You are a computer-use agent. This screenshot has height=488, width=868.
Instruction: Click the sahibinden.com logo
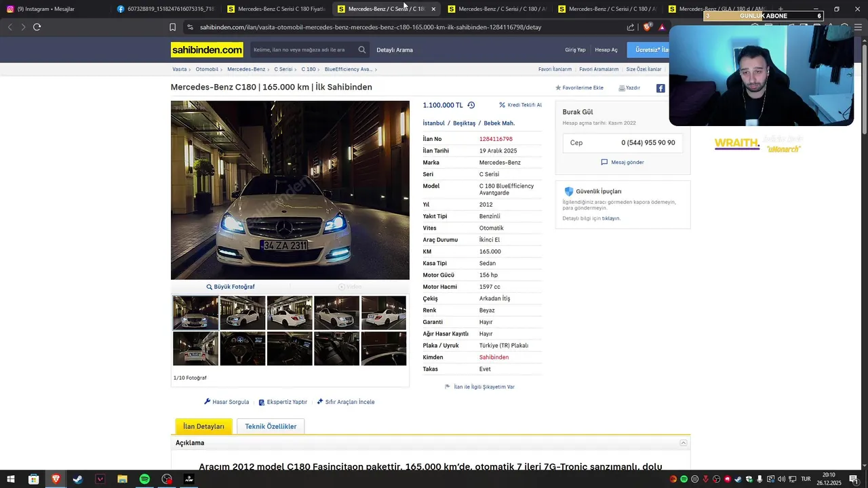207,50
